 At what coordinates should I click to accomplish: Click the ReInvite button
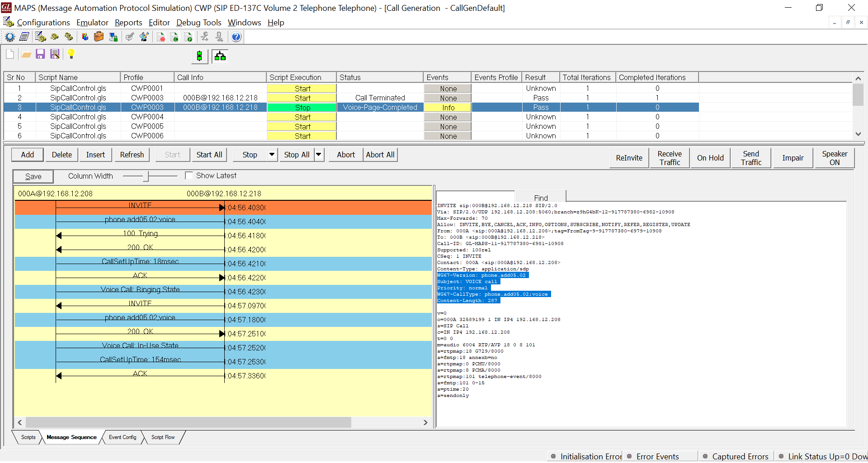click(629, 158)
